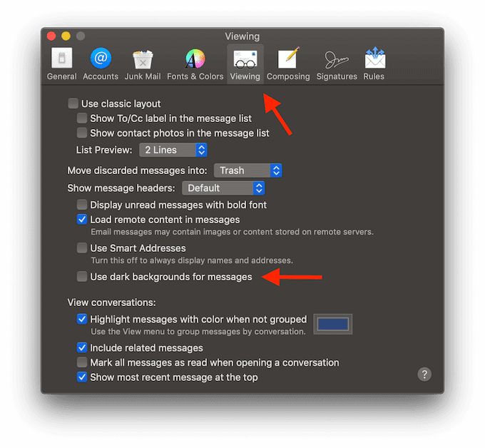
Task: Uncheck Include related messages
Action: (x=82, y=347)
